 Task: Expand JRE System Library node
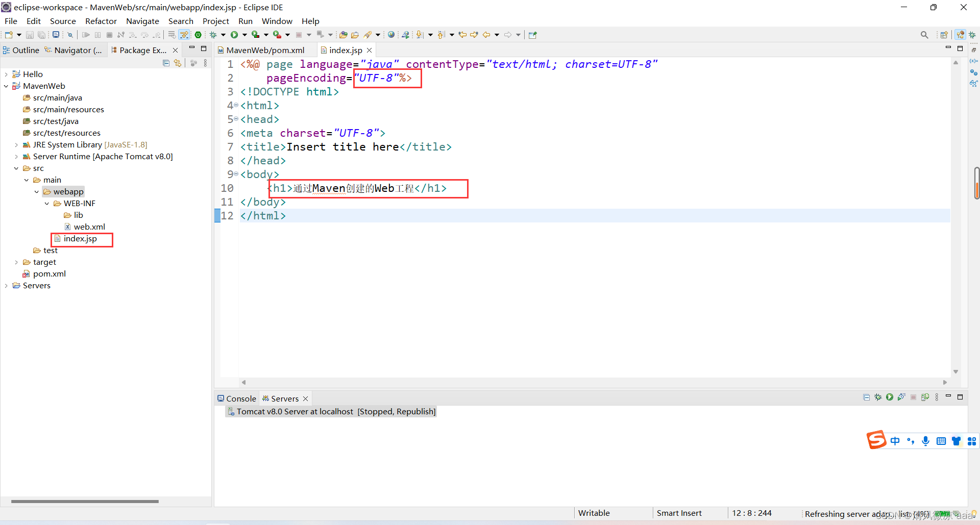pyautogui.click(x=16, y=145)
